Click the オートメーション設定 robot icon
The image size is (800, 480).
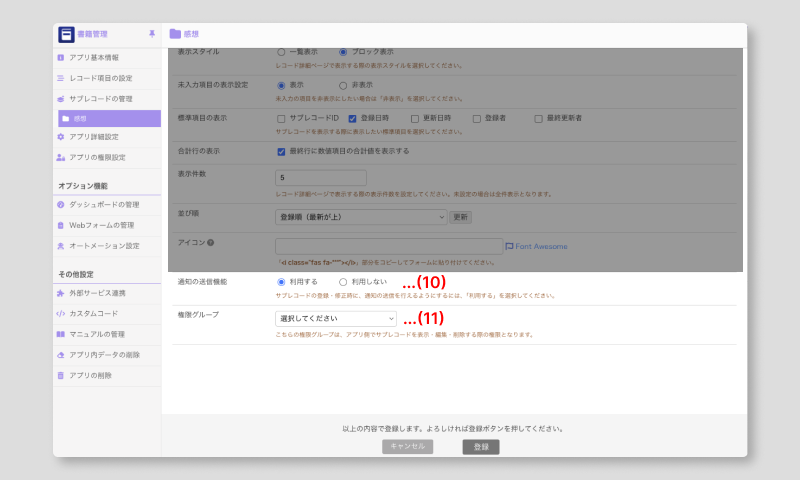coord(61,246)
